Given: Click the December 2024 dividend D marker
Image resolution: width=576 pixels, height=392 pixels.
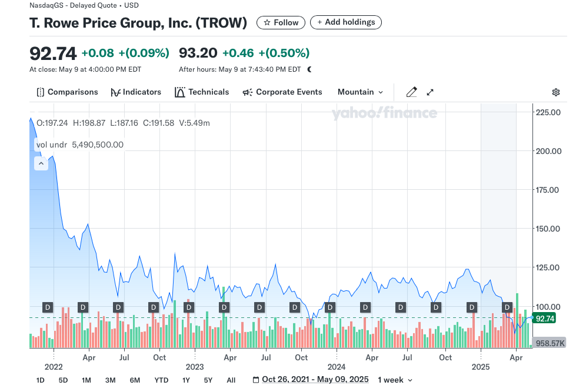Looking at the screenshot, I should 472,307.
